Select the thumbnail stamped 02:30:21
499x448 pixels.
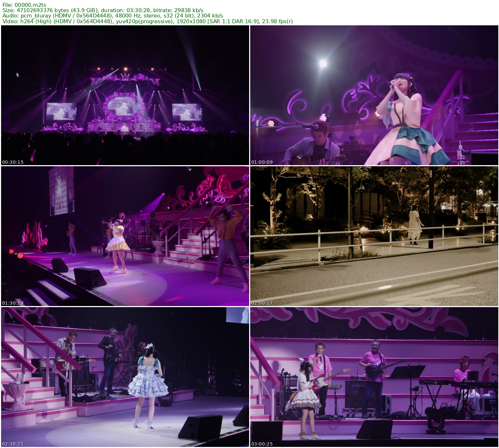click(x=125, y=377)
